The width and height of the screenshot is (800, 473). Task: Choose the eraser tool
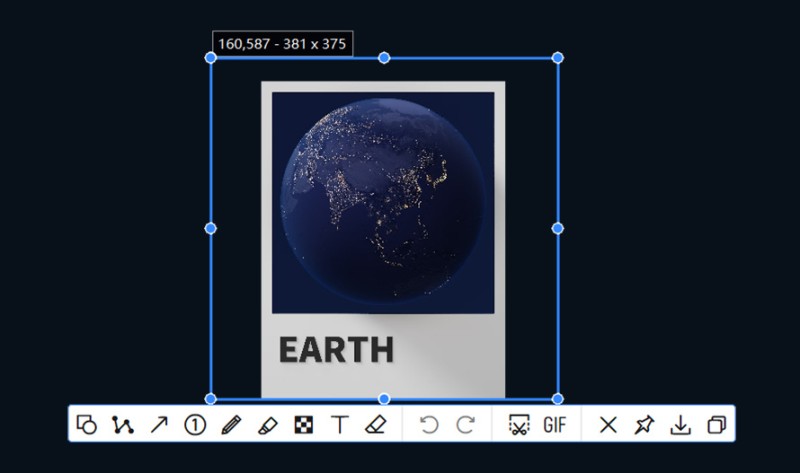point(375,424)
